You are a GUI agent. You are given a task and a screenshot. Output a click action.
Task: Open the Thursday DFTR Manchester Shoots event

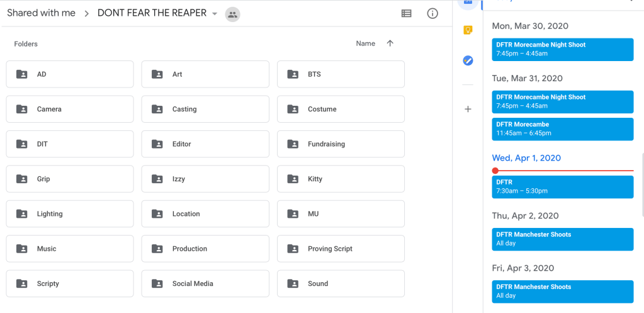tap(563, 239)
